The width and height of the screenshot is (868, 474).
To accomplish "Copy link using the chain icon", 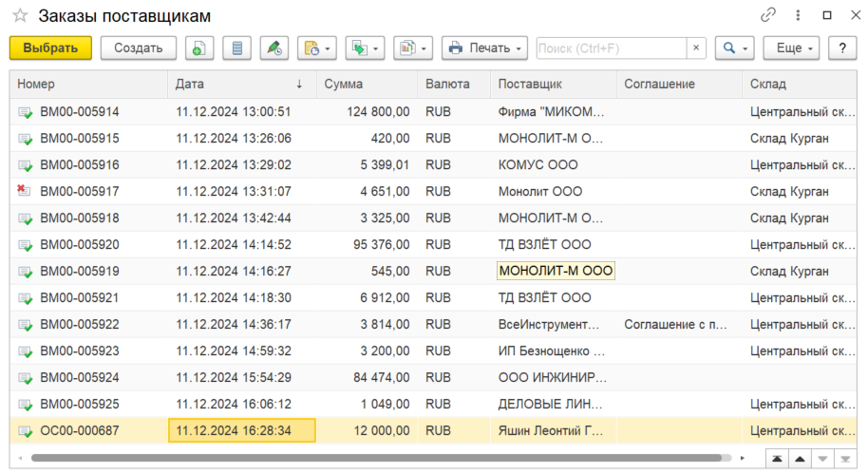I will [x=767, y=15].
